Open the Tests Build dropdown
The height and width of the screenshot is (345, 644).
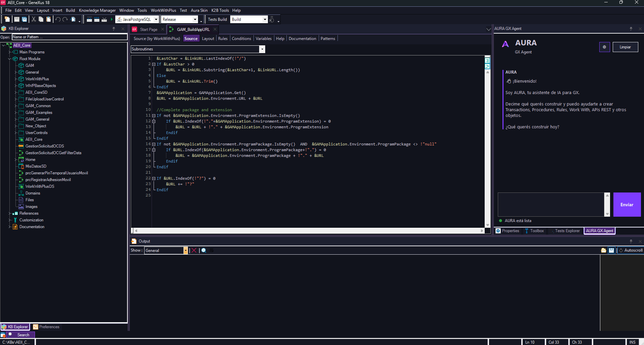(x=265, y=19)
